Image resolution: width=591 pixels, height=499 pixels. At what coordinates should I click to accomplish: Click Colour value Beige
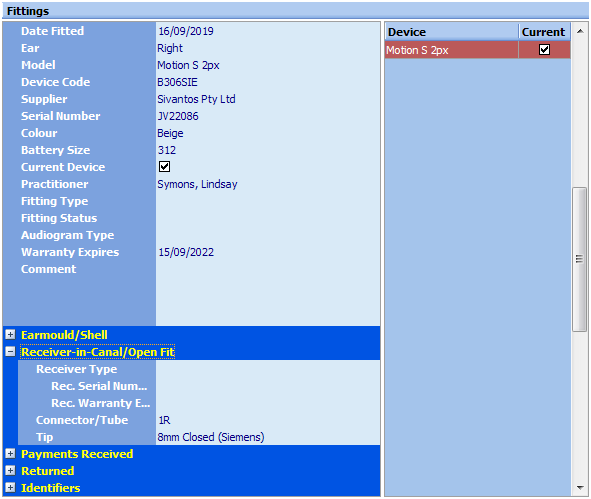tap(170, 133)
